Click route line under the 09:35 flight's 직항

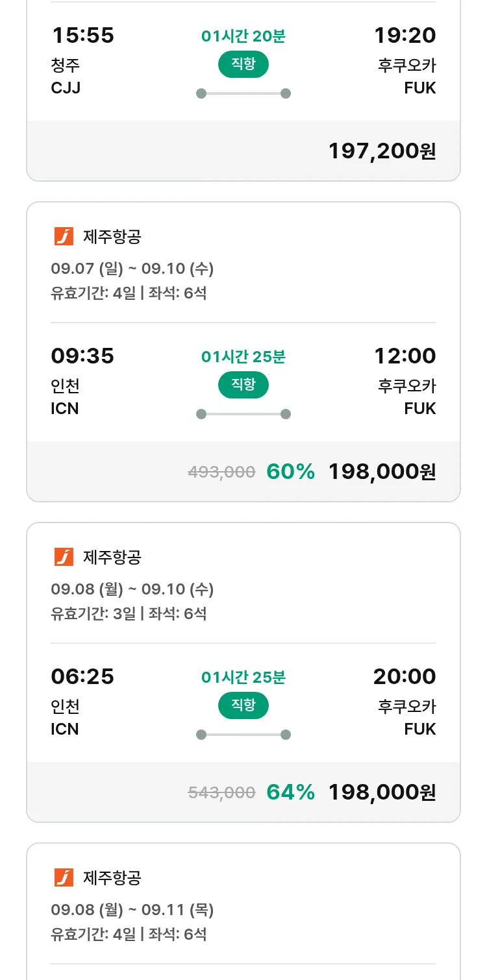click(x=243, y=414)
